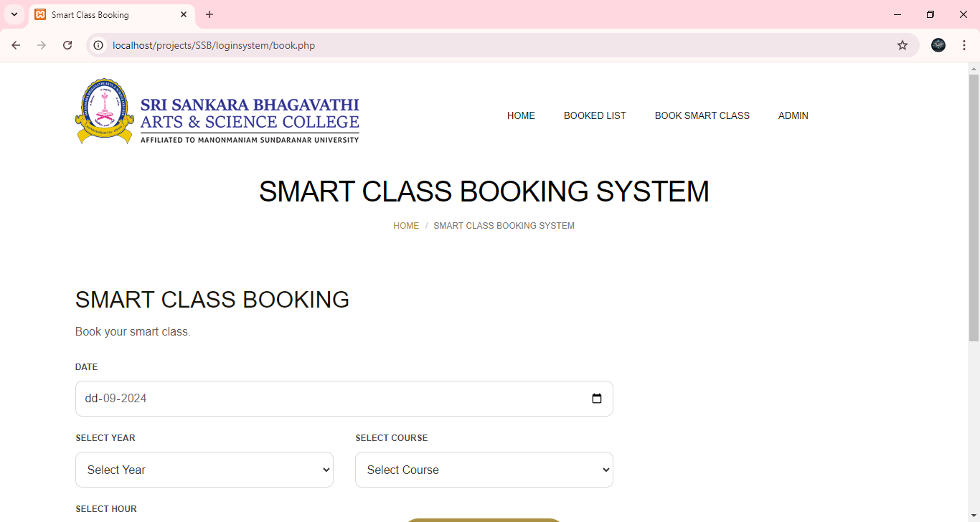Click the profile avatar icon
Screen dimensions: 980x522
[938, 45]
